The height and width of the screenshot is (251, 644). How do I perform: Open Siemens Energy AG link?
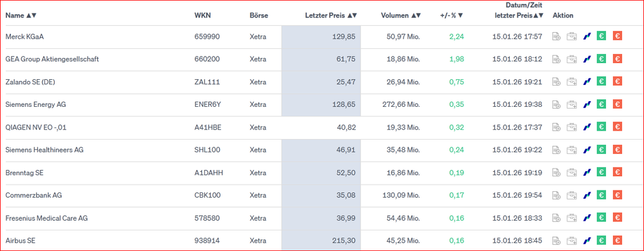point(35,104)
